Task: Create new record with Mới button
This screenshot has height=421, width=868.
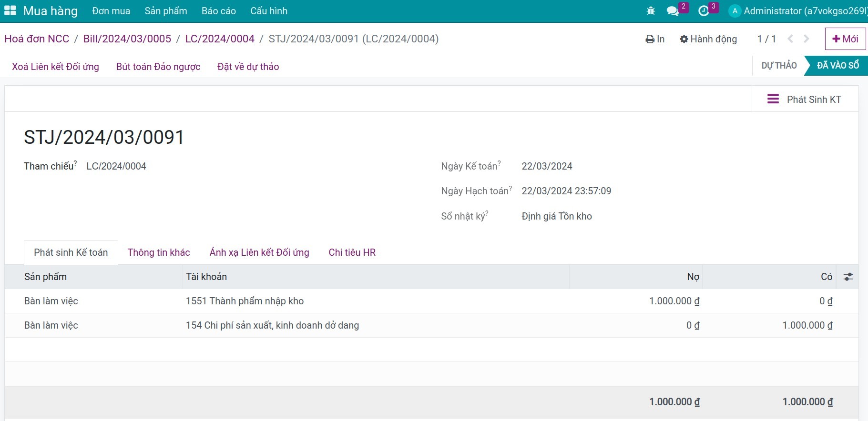Action: coord(845,39)
